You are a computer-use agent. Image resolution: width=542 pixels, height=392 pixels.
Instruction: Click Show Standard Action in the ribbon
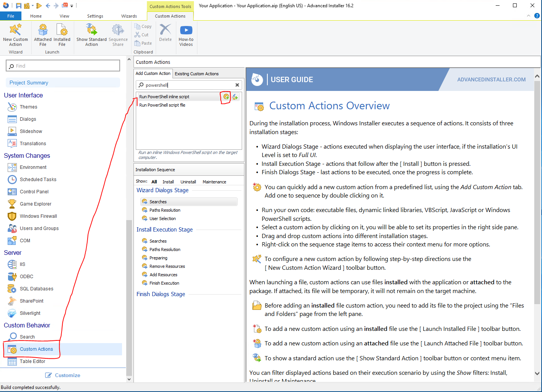tap(91, 35)
